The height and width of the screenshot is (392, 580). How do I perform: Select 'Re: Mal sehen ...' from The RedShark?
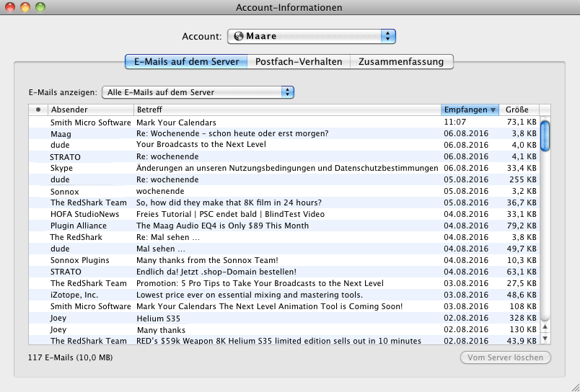click(284, 237)
